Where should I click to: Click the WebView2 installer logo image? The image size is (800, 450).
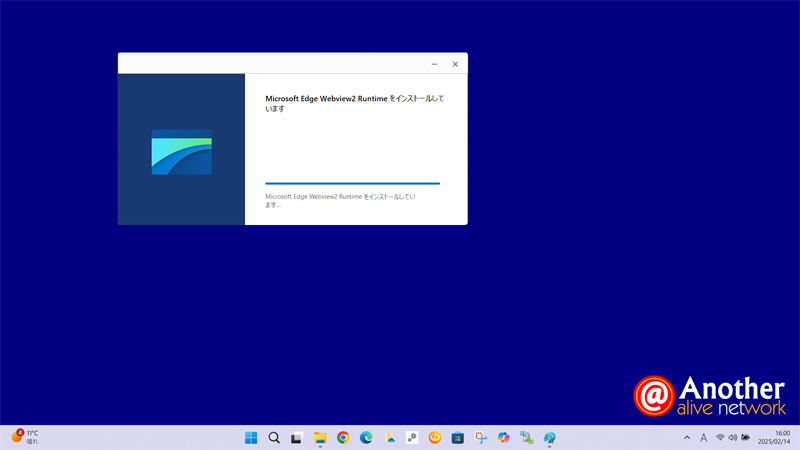[x=181, y=152]
